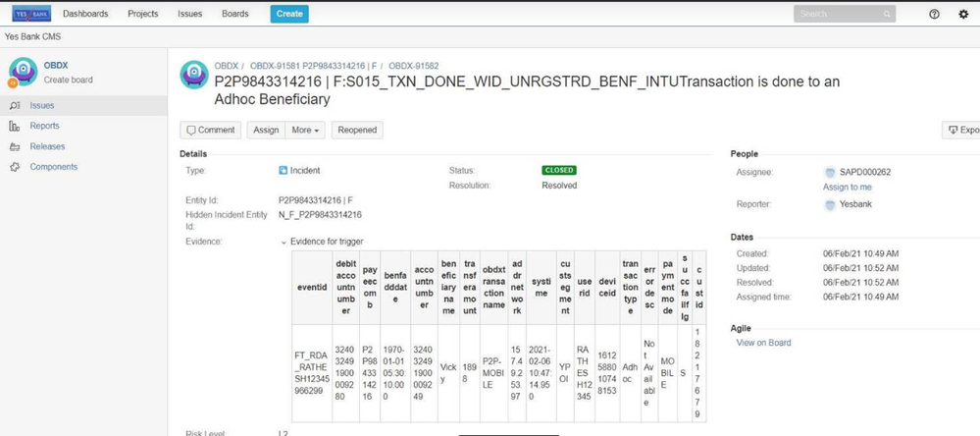Click the Reports chart icon
Image resolution: width=980 pixels, height=436 pixels.
15,126
